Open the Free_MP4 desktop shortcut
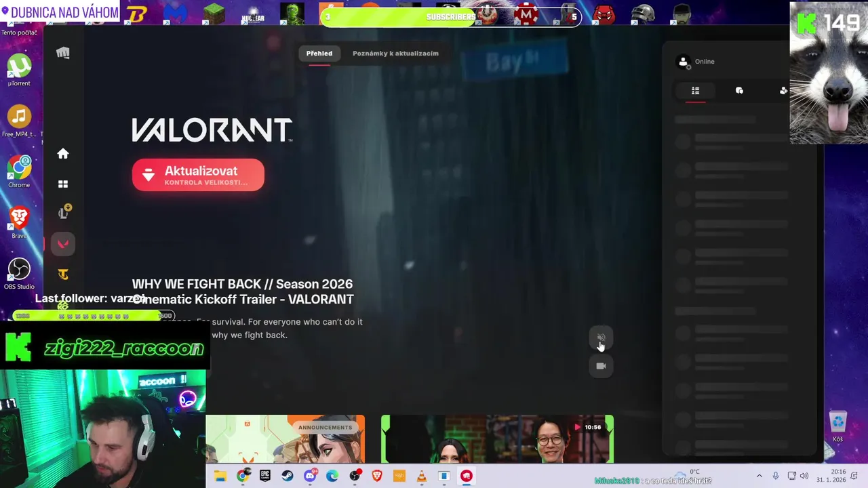Viewport: 868px width, 488px height. pyautogui.click(x=19, y=121)
